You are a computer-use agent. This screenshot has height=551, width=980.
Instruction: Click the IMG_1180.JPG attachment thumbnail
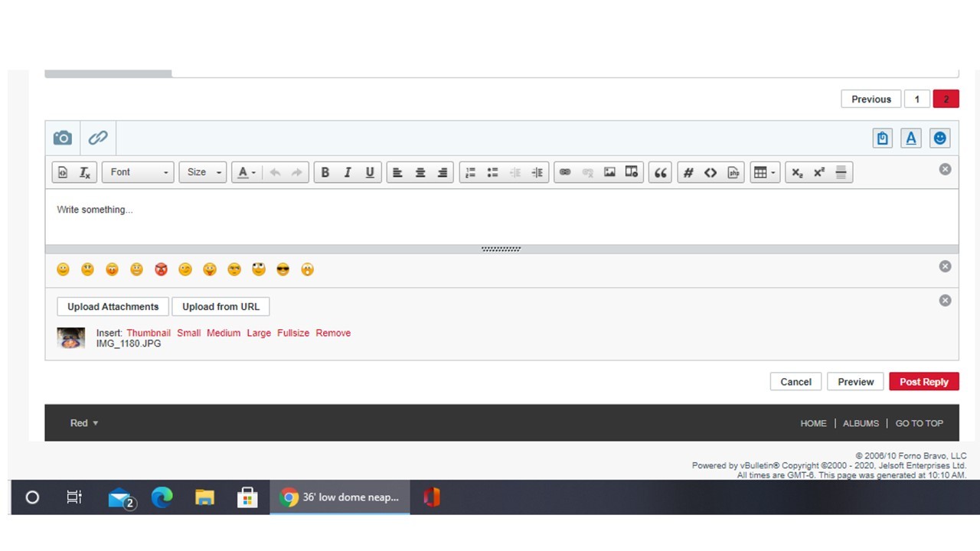(x=71, y=338)
